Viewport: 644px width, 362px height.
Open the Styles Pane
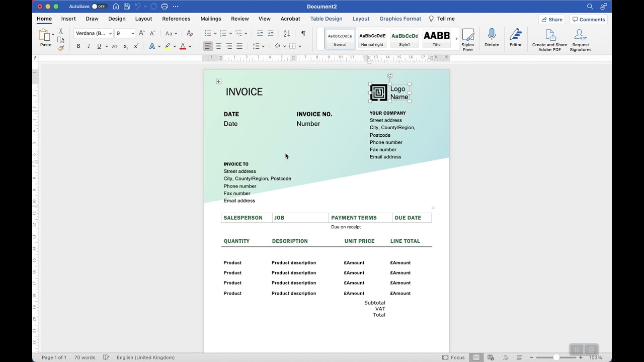(x=468, y=40)
